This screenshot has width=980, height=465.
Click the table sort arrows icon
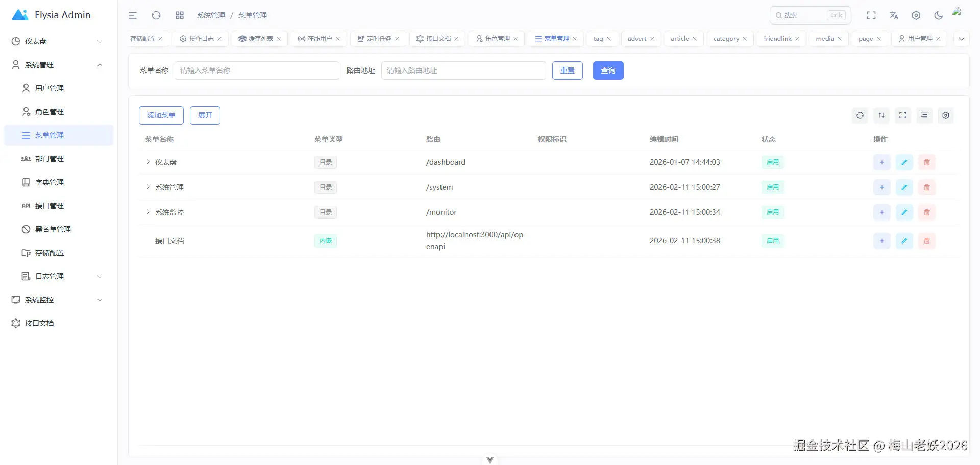(881, 115)
